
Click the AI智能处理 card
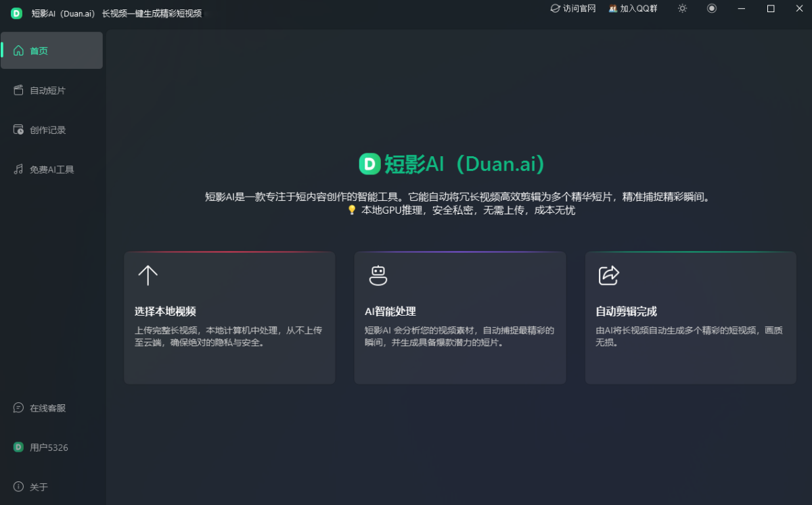coord(460,318)
